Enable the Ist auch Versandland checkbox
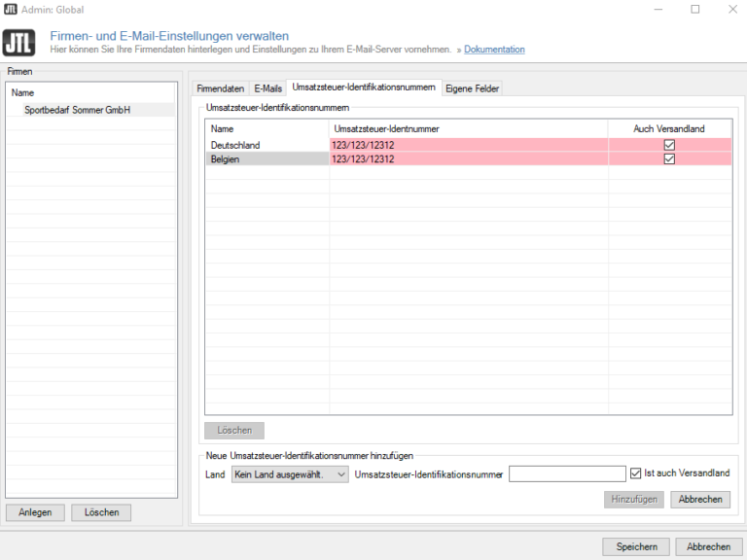The width and height of the screenshot is (747, 560). click(x=636, y=473)
